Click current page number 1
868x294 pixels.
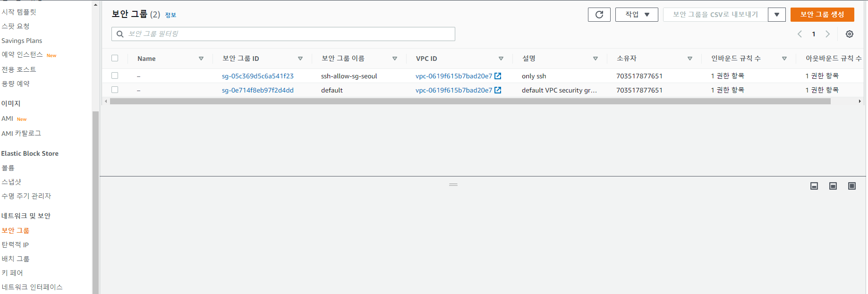coord(814,34)
